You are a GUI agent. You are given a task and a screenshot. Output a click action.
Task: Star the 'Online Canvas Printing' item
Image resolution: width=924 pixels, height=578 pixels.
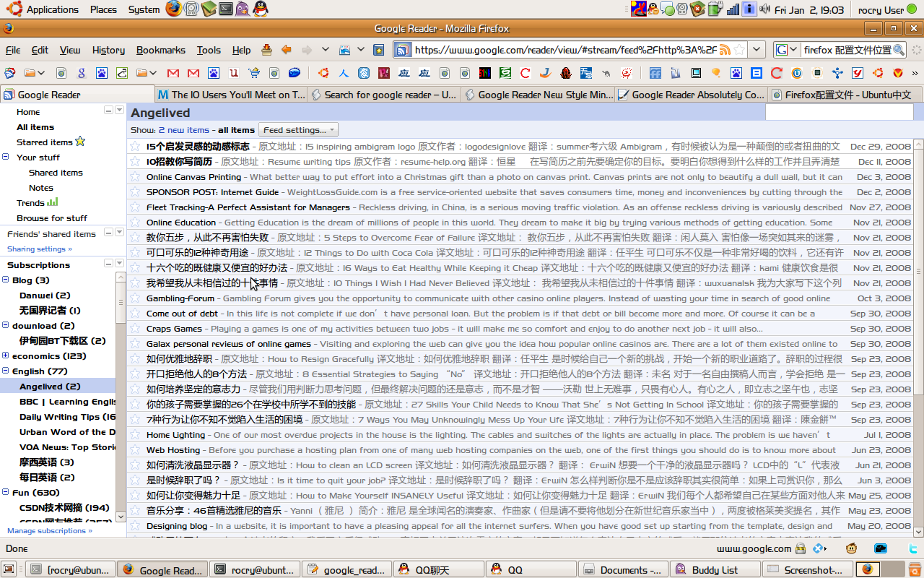135,177
